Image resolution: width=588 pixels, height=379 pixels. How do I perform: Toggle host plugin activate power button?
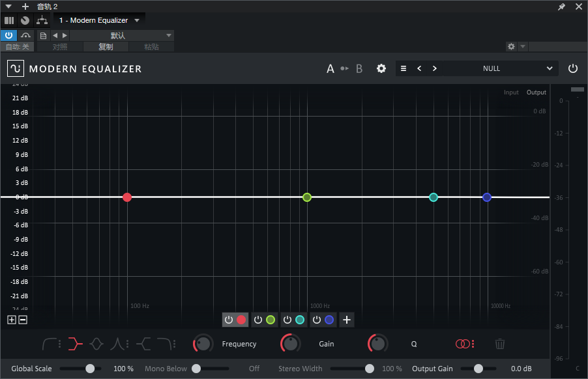[x=8, y=36]
